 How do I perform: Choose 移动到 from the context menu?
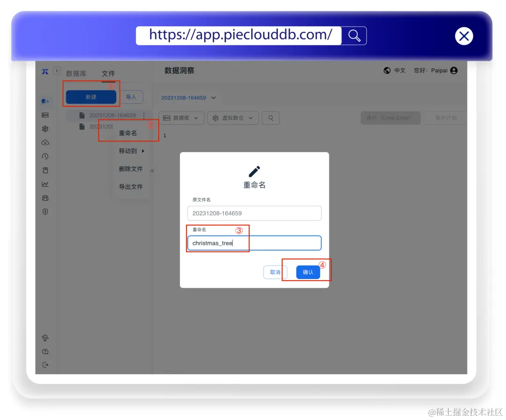point(128,151)
